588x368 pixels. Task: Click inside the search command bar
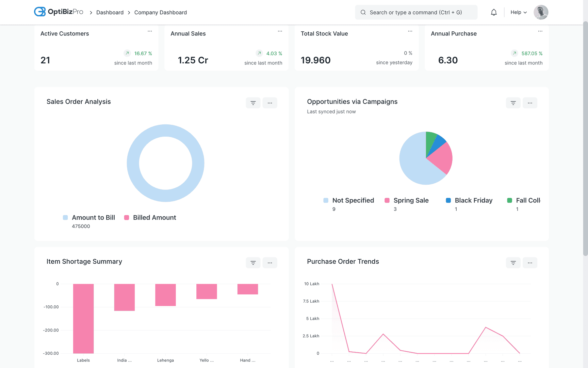click(x=416, y=12)
